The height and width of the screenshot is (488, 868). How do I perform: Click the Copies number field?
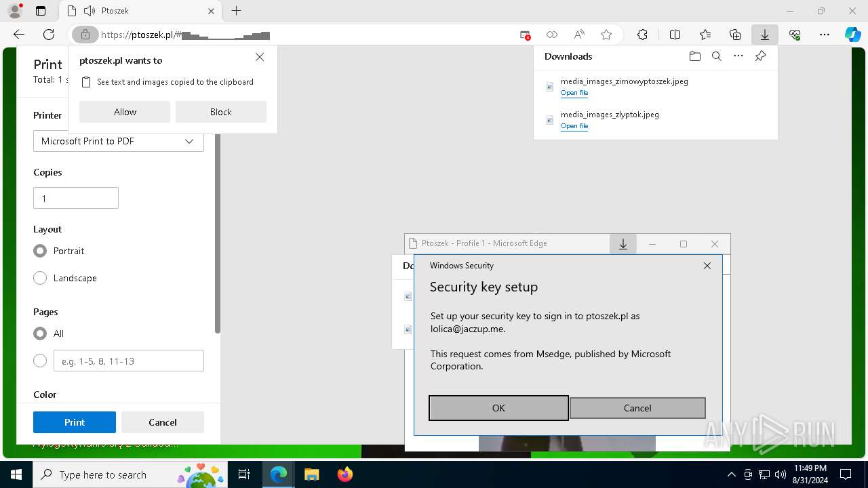pyautogui.click(x=76, y=198)
